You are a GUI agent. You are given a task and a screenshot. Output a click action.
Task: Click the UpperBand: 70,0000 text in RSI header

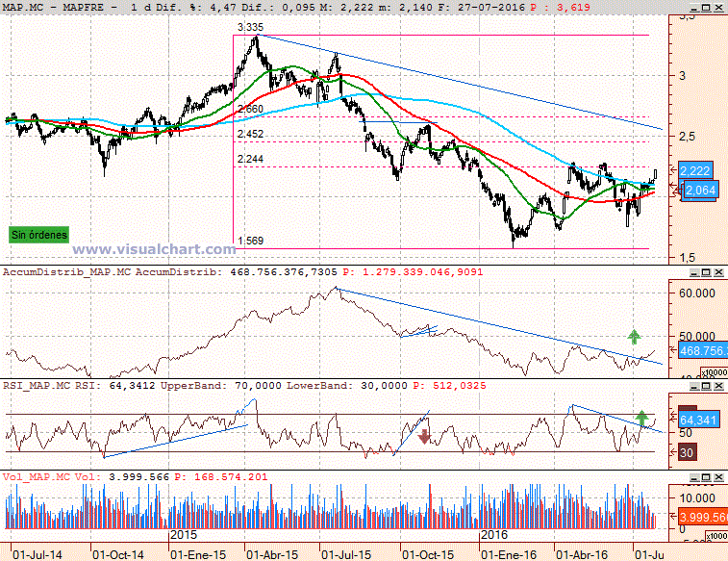point(221,386)
